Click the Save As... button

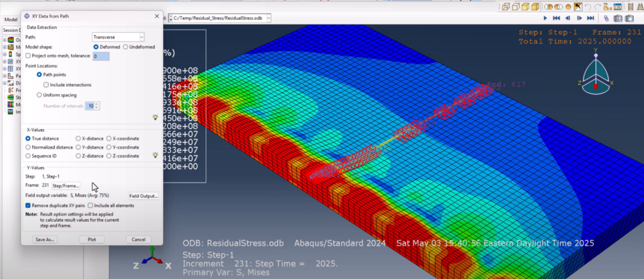click(45, 239)
